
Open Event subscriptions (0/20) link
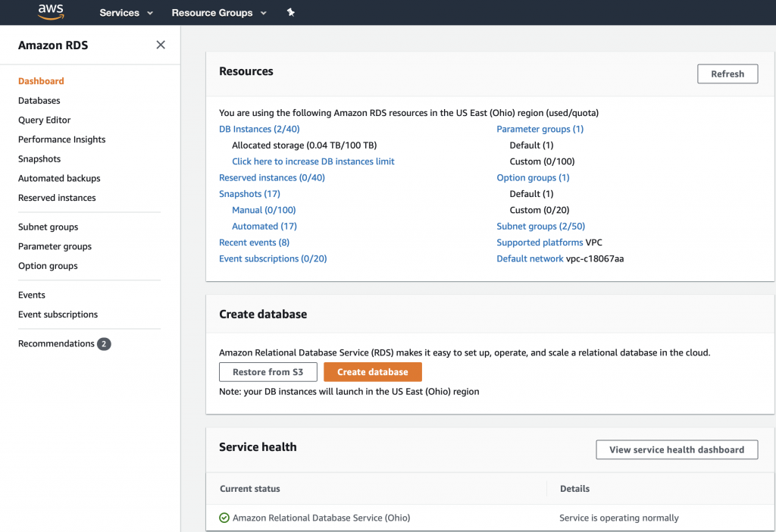tap(273, 259)
